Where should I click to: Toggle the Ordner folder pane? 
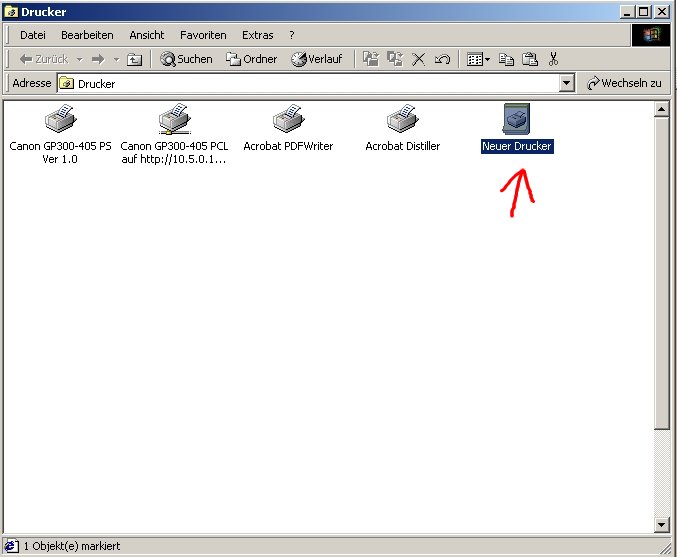click(x=251, y=59)
